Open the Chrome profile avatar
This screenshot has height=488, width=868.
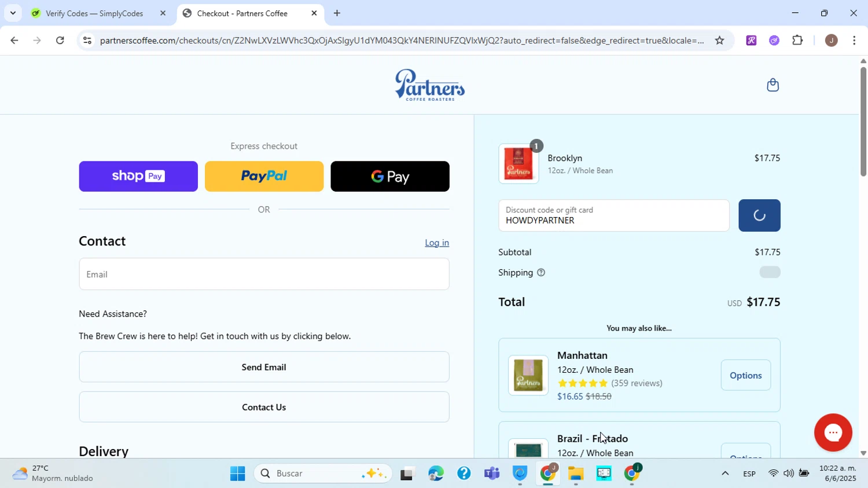pyautogui.click(x=831, y=41)
